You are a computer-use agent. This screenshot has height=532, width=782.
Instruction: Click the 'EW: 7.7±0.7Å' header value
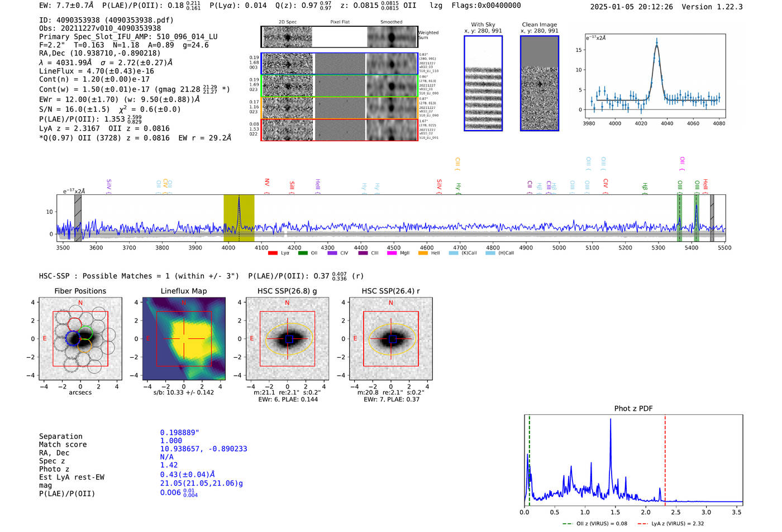coord(66,6)
